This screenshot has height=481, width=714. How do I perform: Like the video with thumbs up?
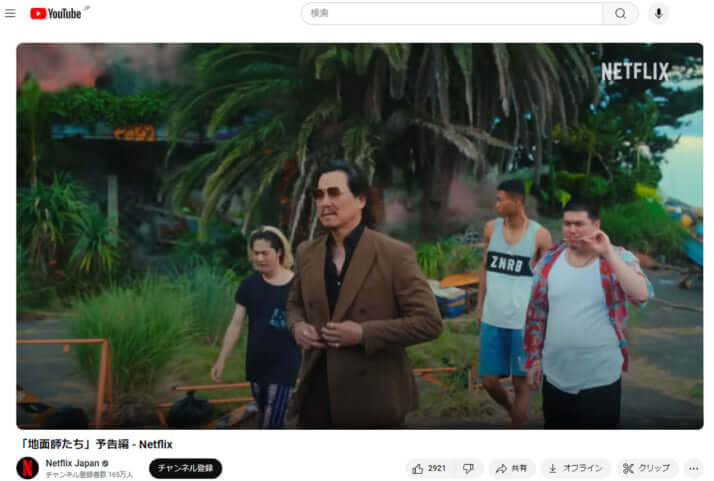(429, 468)
